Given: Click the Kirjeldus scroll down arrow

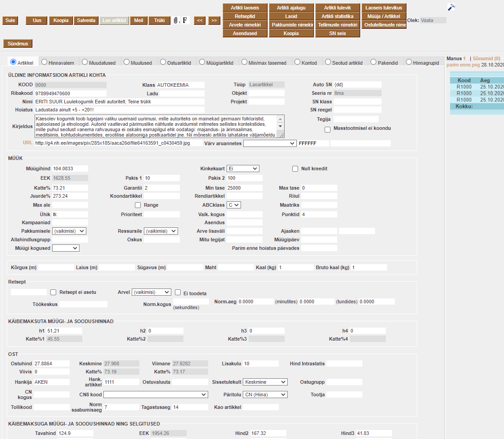Looking at the screenshot, I should click(x=280, y=126).
